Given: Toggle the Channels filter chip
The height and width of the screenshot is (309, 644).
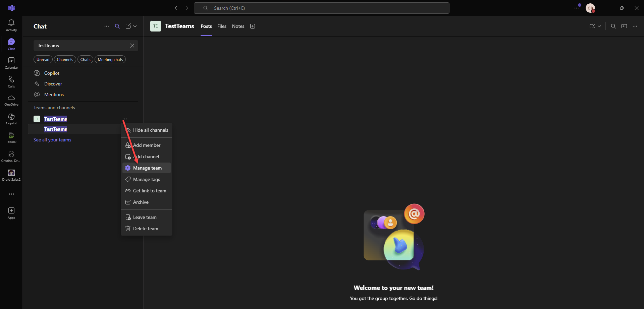Looking at the screenshot, I should pos(65,60).
